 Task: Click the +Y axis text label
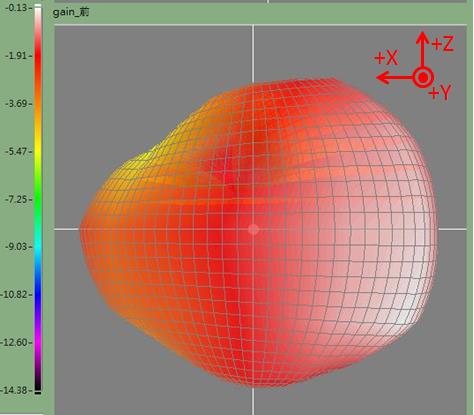(x=440, y=92)
